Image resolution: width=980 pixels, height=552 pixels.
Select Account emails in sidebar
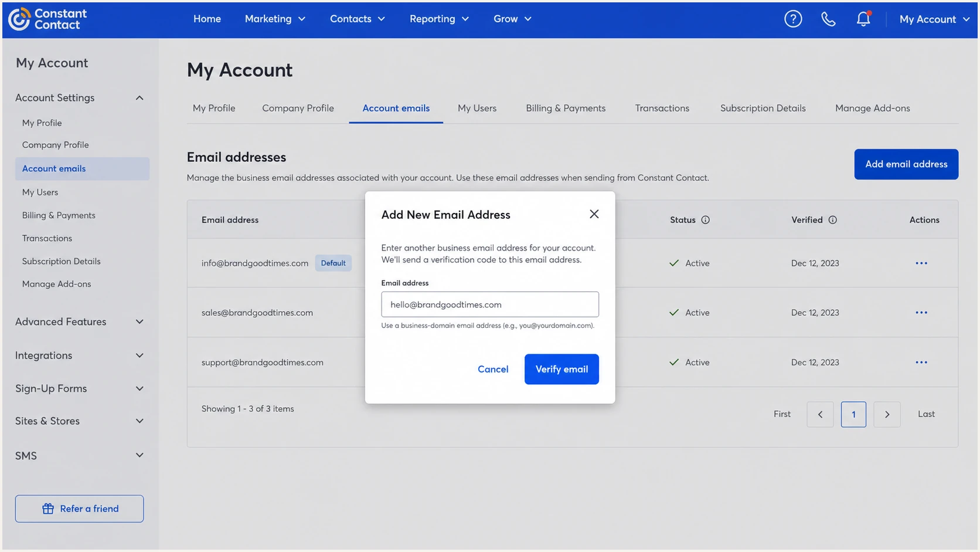82,168
